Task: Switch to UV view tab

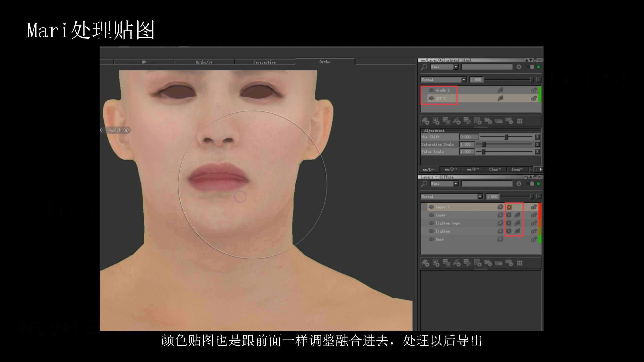Action: [144, 62]
